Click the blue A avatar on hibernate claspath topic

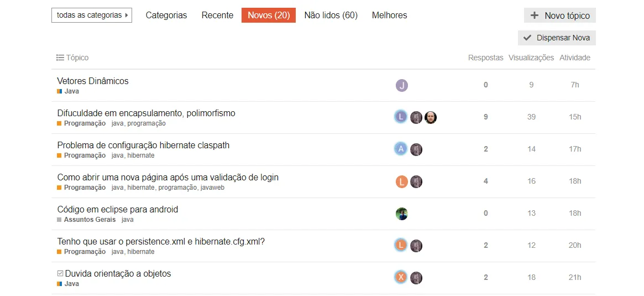[x=401, y=149]
